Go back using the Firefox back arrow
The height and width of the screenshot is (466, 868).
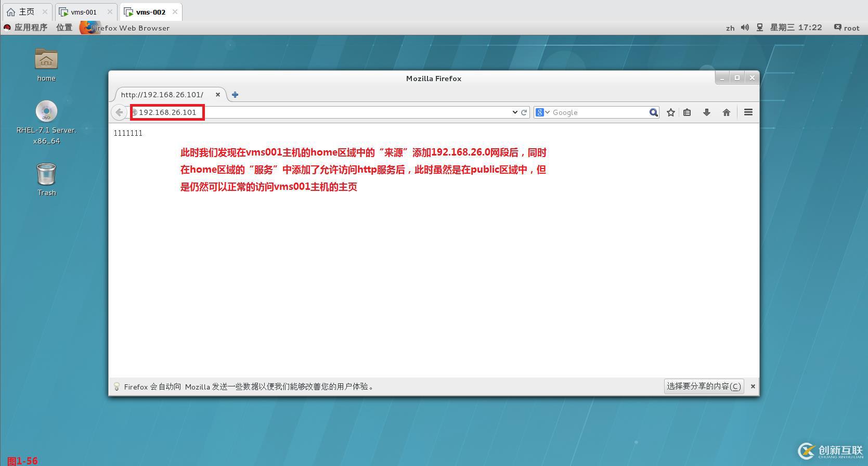point(119,112)
